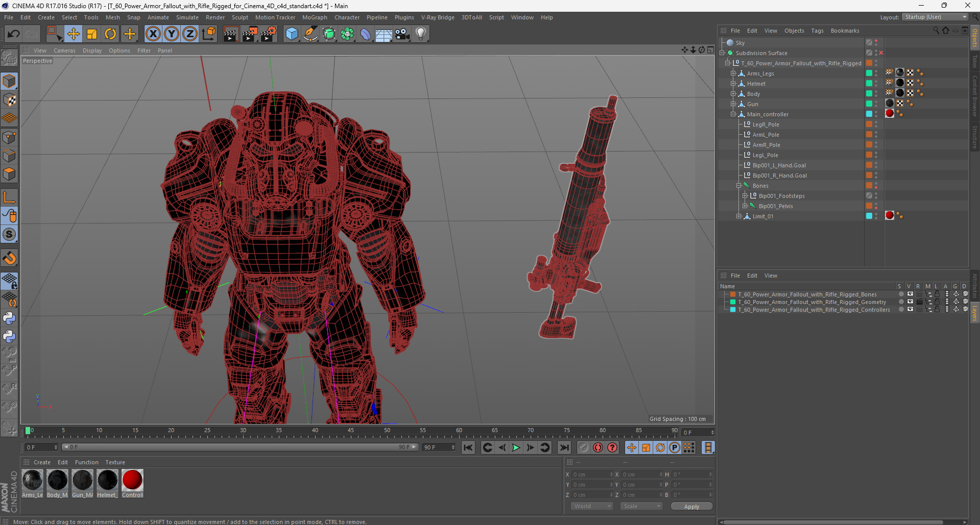The height and width of the screenshot is (525, 980).
Task: Open the material manager Function menu
Action: click(x=86, y=462)
